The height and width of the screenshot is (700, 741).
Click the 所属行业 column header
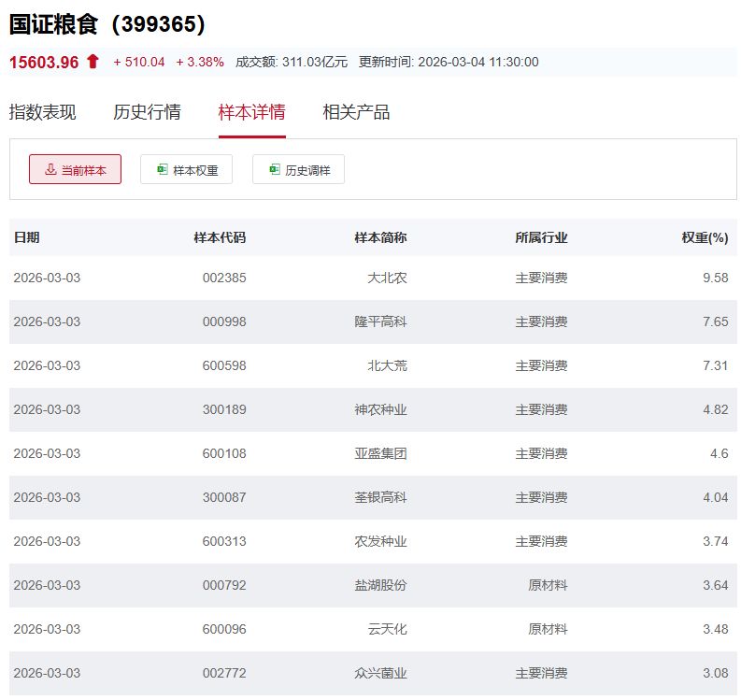point(541,237)
